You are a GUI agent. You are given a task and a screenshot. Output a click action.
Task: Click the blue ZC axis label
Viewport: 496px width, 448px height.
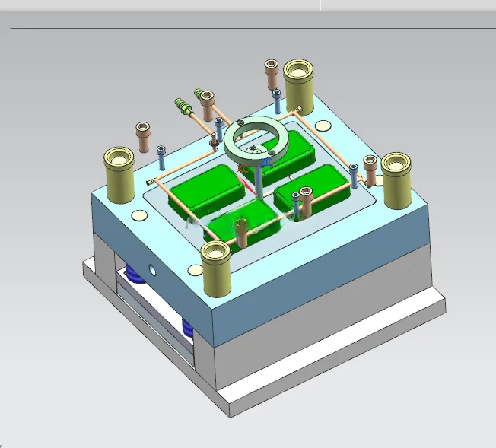(267, 162)
